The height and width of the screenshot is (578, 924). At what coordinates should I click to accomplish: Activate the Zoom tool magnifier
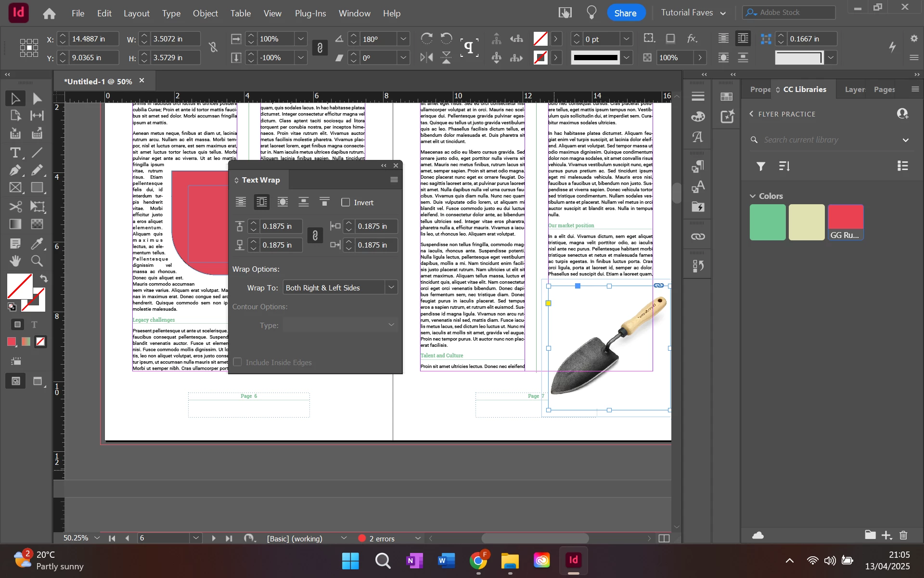[x=37, y=261]
